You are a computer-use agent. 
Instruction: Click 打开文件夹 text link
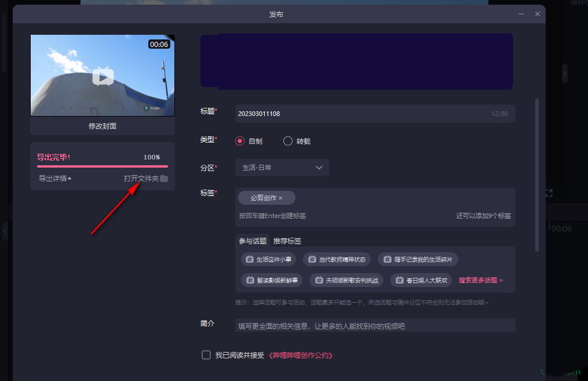(141, 178)
